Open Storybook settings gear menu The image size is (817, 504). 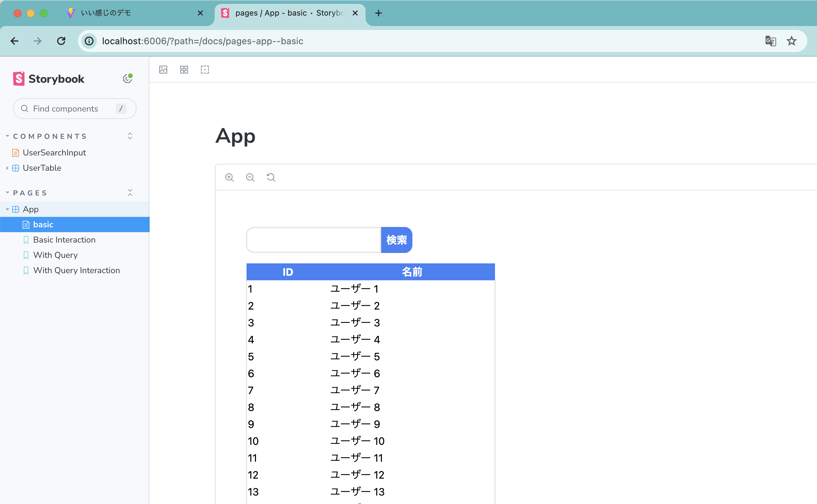[x=127, y=79]
